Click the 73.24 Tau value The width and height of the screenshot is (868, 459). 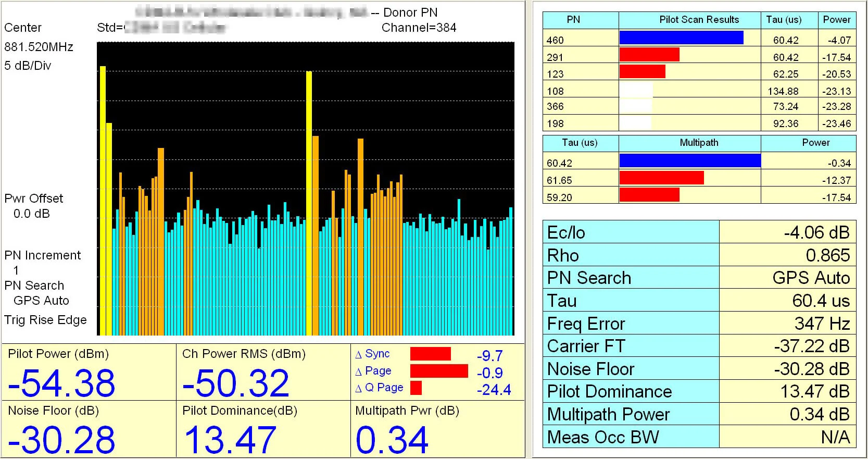786,106
